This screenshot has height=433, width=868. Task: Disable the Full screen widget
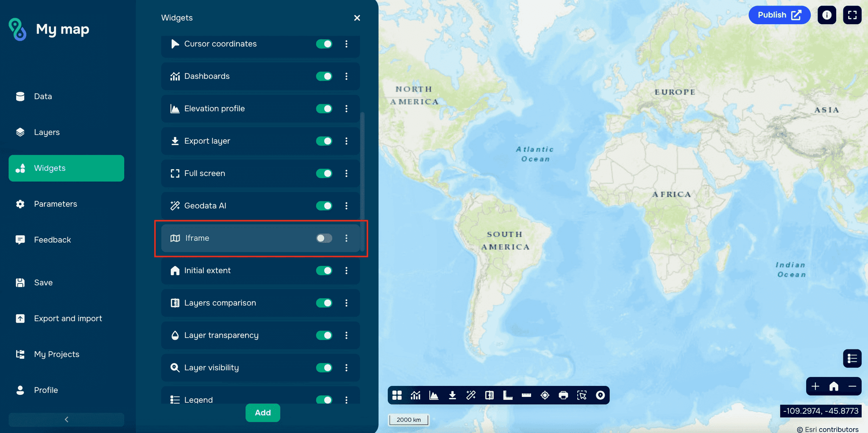coord(324,173)
